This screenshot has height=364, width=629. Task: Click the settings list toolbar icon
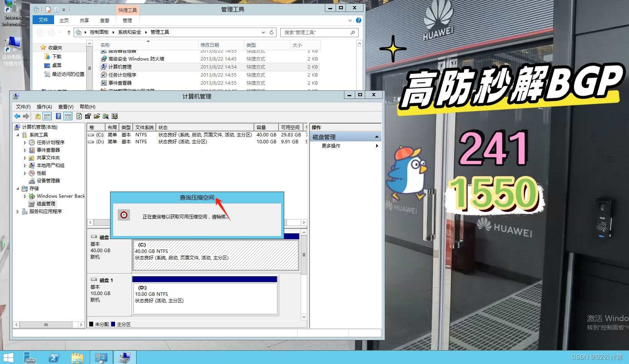(x=115, y=116)
